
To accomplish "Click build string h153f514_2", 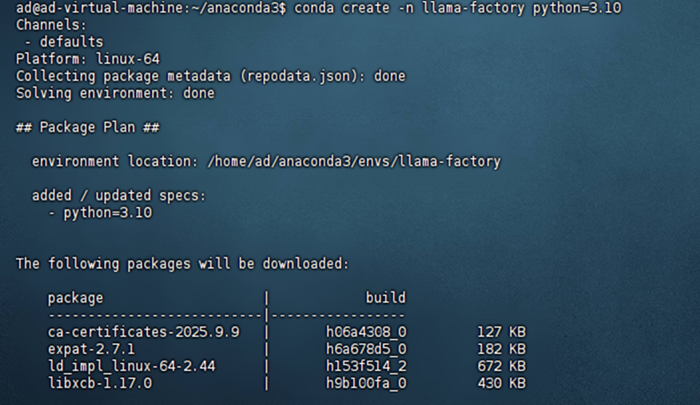I will (x=366, y=366).
